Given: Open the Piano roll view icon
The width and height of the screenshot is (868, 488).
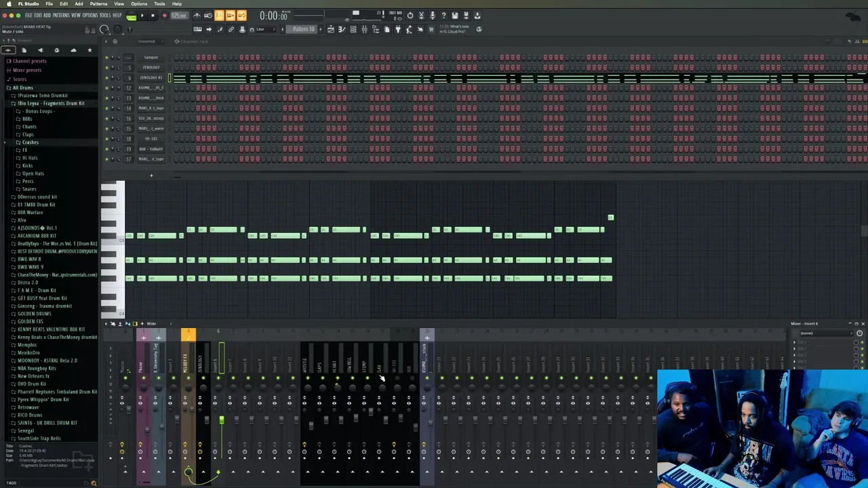Looking at the screenshot, I should click(x=342, y=29).
